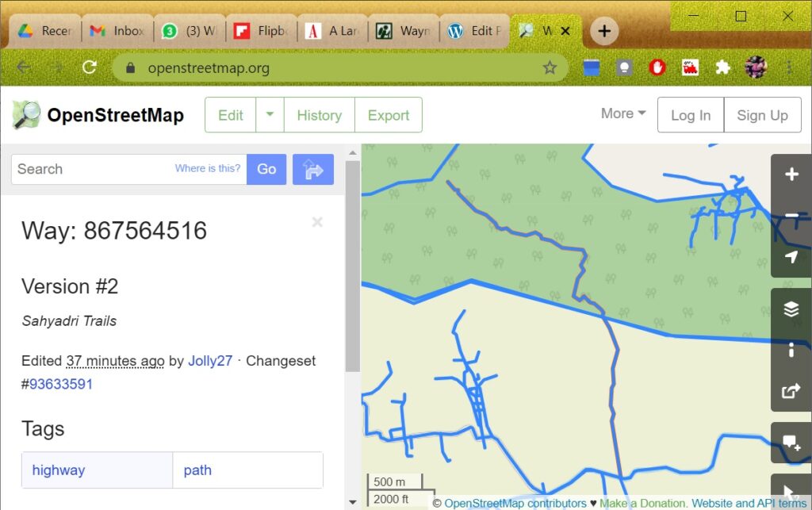Click the Make a Donation link
This screenshot has height=510, width=812.
(x=642, y=503)
